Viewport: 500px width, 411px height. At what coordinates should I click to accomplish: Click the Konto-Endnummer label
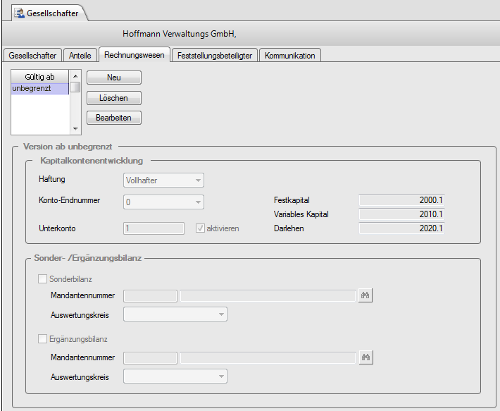tap(69, 200)
